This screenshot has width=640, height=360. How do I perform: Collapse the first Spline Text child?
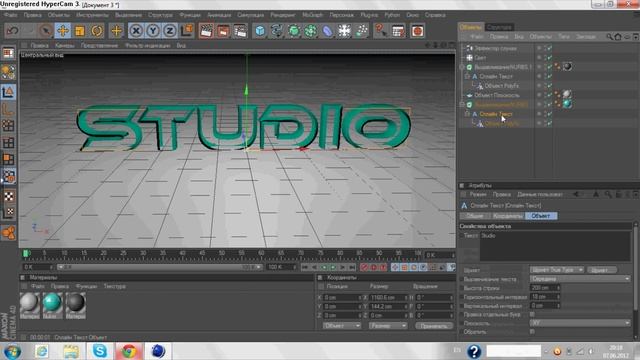pos(467,76)
